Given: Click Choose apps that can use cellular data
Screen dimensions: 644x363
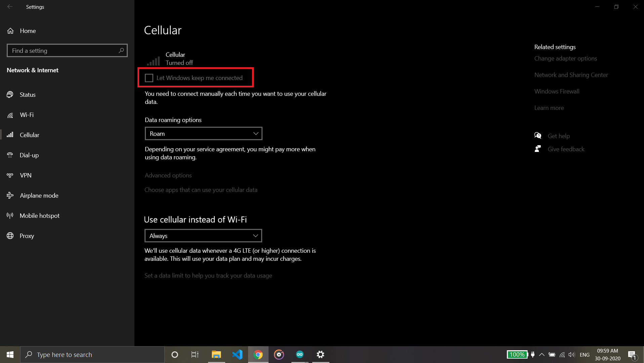Looking at the screenshot, I should [x=201, y=190].
